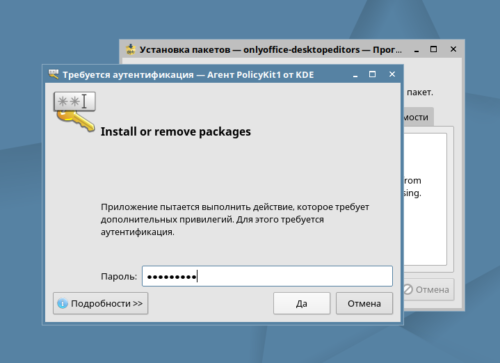This screenshot has width=500, height=363.
Task: Maximize the Установка пакетов window
Action: click(433, 49)
